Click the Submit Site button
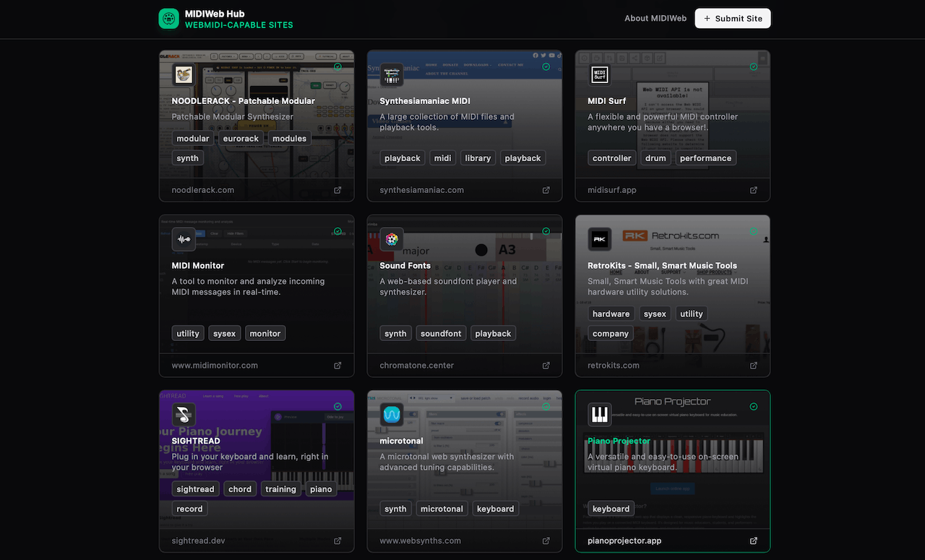This screenshot has height=560, width=925. 733,18
